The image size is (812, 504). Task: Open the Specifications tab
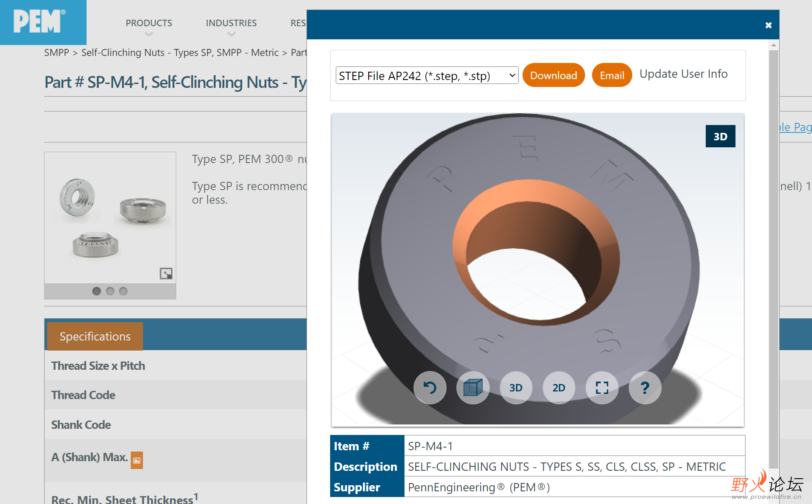pos(95,337)
